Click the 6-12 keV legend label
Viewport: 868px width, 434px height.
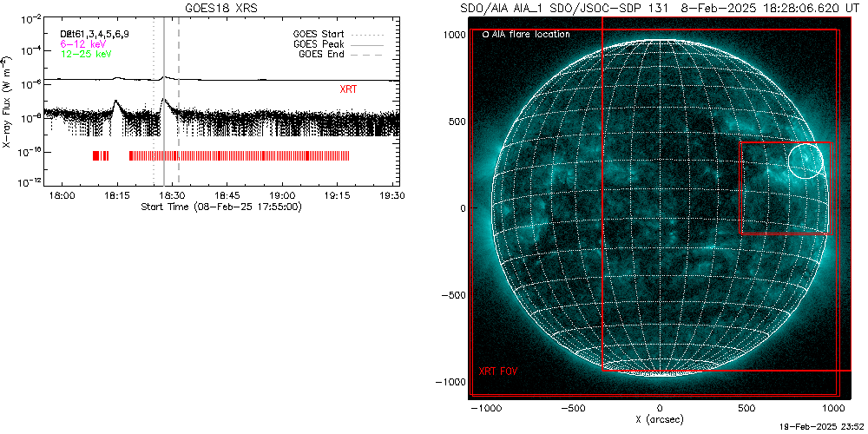tap(83, 43)
